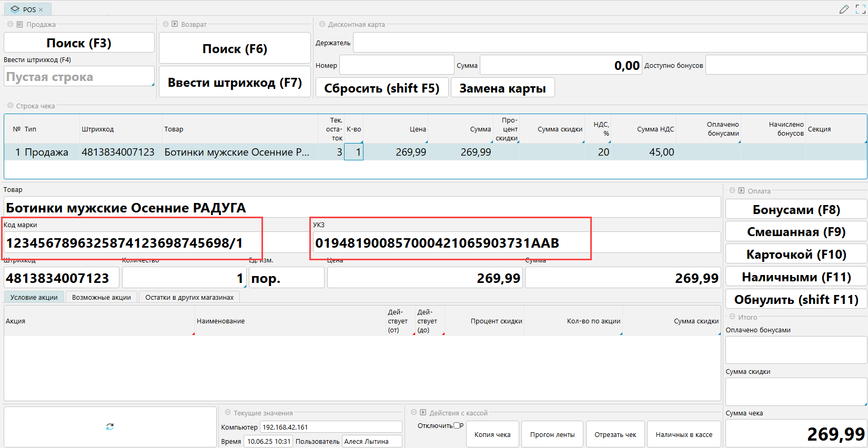This screenshot has width=868, height=448.
Task: Open the Остатки в других магазинах tab
Action: pyautogui.click(x=189, y=297)
